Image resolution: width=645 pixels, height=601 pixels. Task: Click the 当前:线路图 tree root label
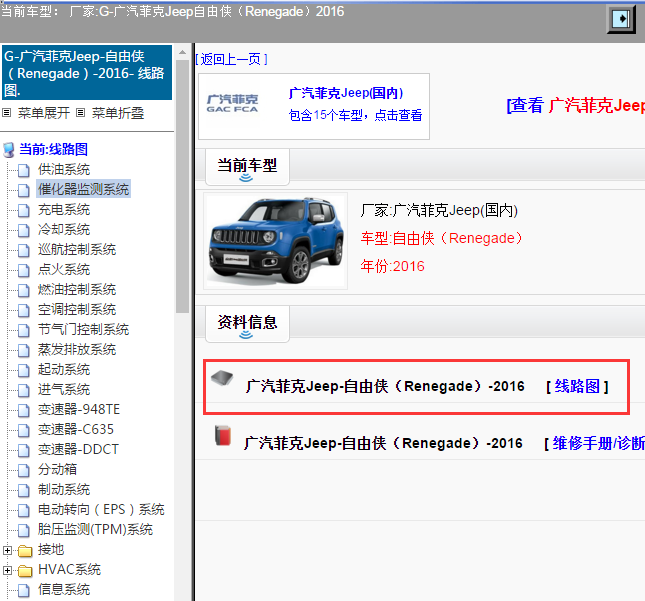point(53,149)
